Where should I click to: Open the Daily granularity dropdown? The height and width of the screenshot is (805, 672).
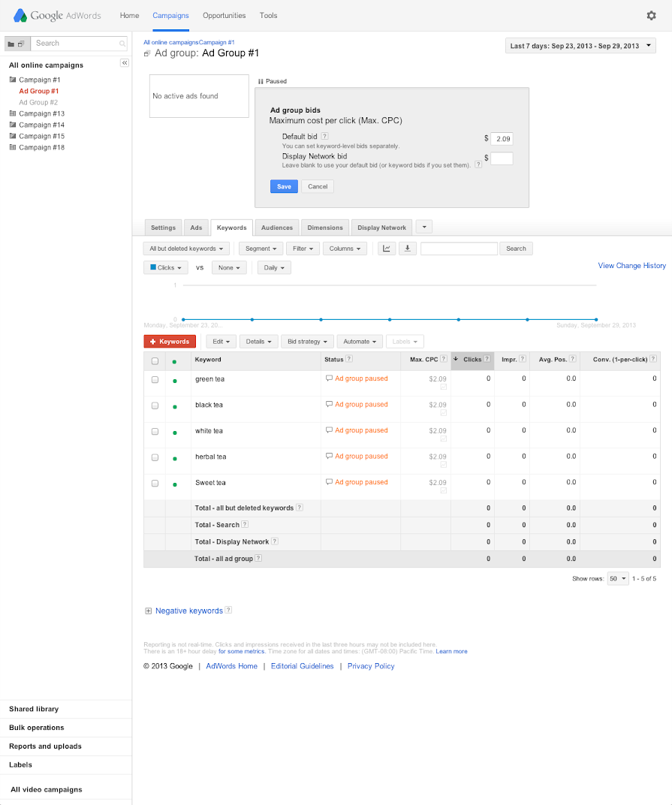pyautogui.click(x=274, y=267)
